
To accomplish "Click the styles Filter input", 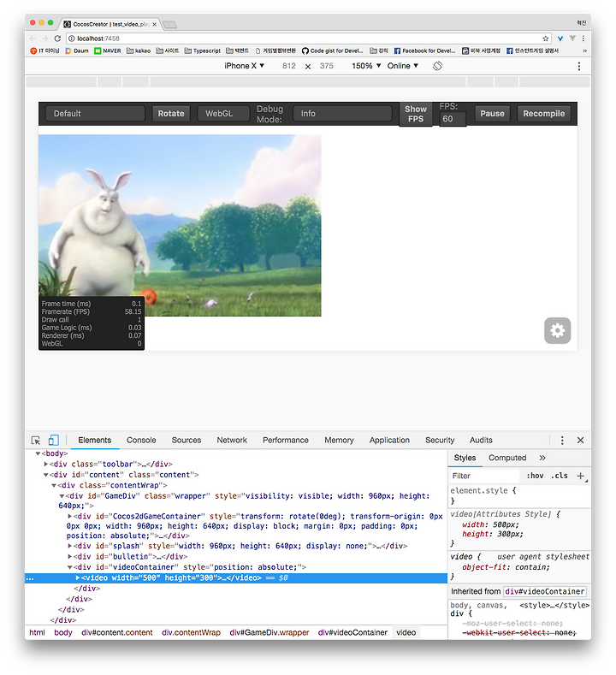I will coord(484,476).
